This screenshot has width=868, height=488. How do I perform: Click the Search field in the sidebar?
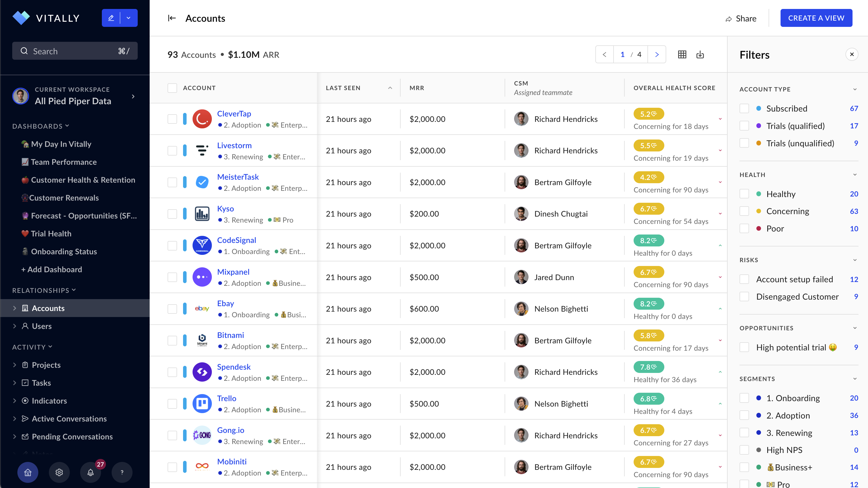coord(75,51)
